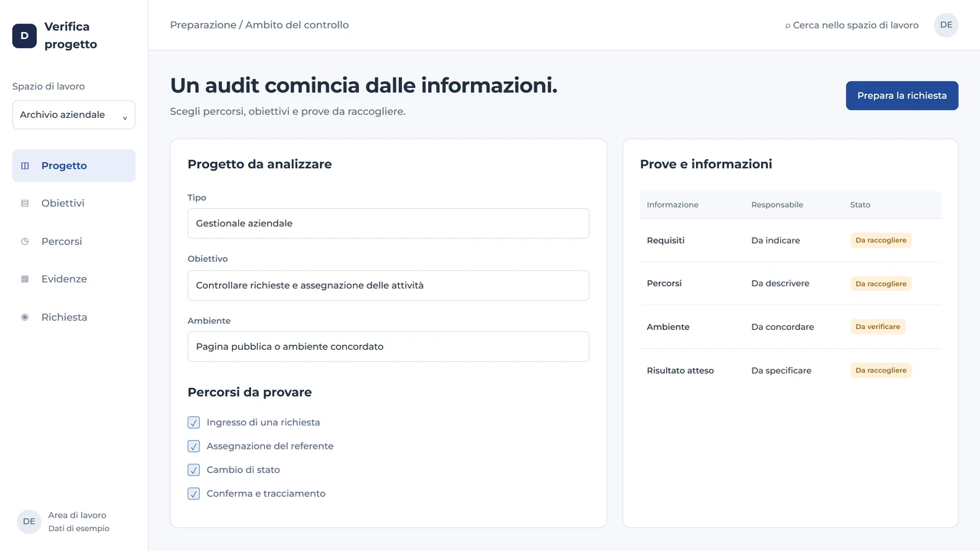Click the Obiettivi list icon

tap(24, 204)
